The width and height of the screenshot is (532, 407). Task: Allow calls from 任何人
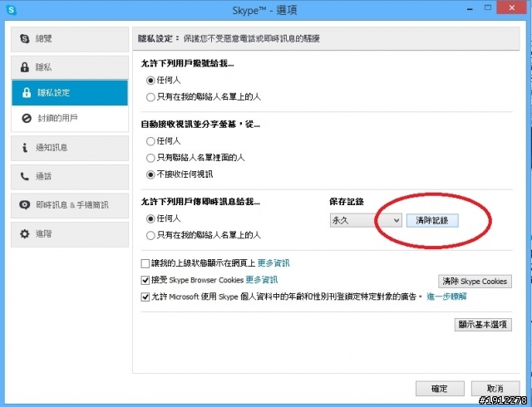150,81
